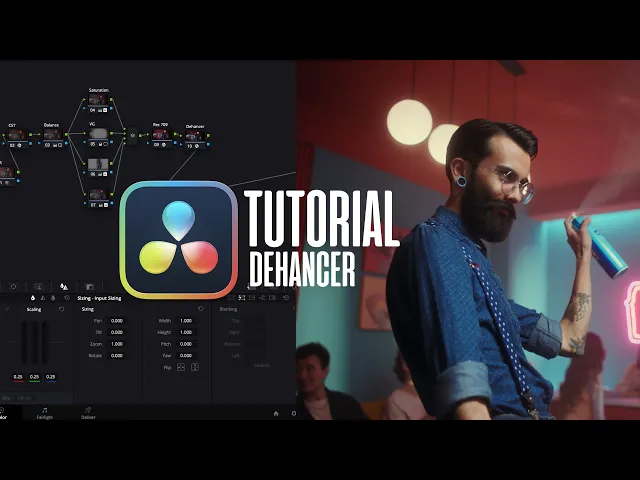This screenshot has height=480, width=640.
Task: Click the Yaw value field
Action: (x=186, y=356)
